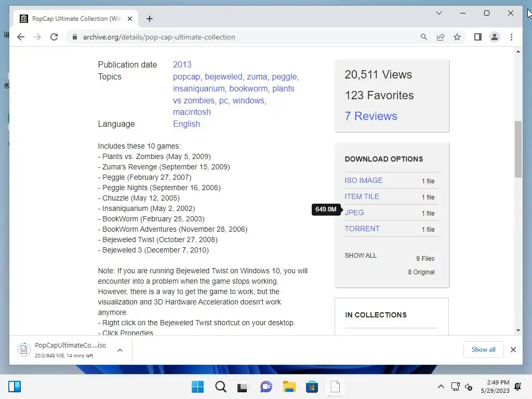This screenshot has width=532, height=399.
Task: Download the ITEM TILE file
Action: tap(362, 196)
